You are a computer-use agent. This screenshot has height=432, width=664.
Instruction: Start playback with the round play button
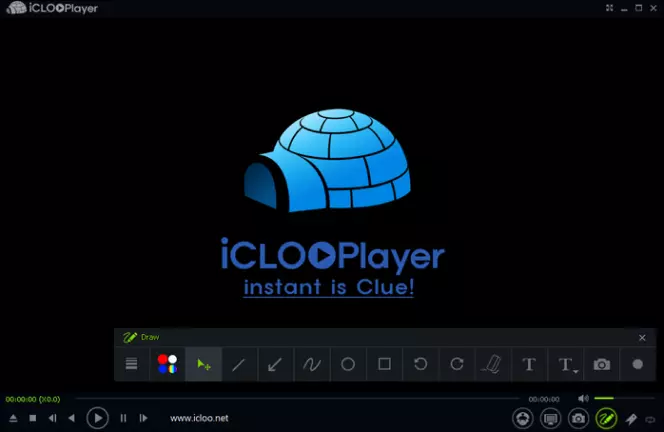click(x=97, y=418)
